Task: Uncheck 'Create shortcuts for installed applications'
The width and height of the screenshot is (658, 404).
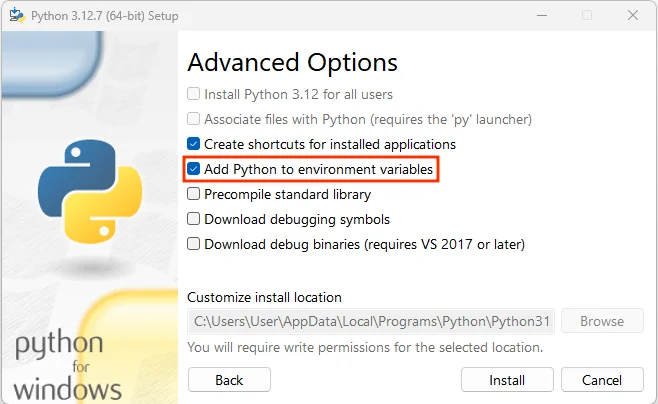Action: click(x=193, y=144)
